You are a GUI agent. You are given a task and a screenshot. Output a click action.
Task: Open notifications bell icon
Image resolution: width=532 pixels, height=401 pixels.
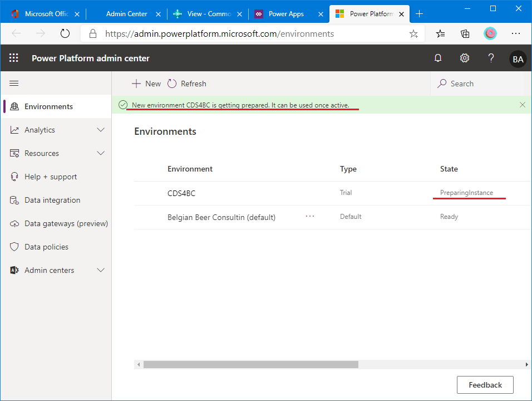(438, 58)
